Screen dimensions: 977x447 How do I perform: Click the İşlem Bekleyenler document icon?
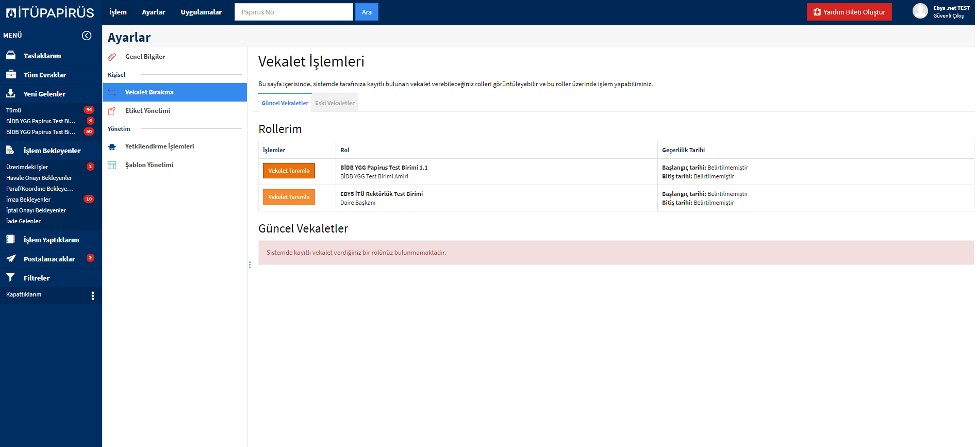[x=11, y=150]
